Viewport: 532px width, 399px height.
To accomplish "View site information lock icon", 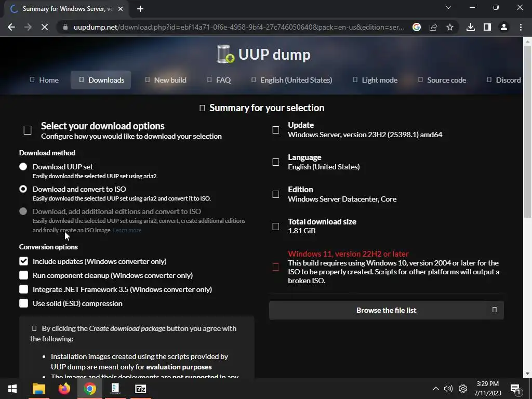I will tap(65, 27).
